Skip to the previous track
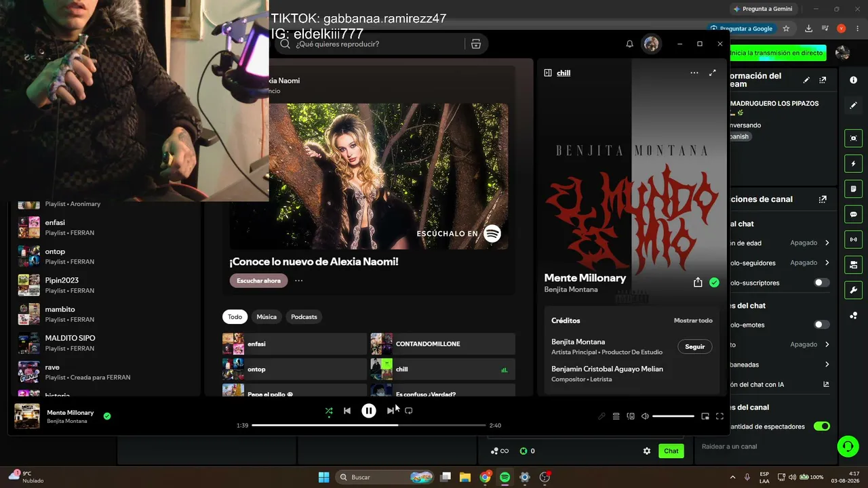 point(347,411)
